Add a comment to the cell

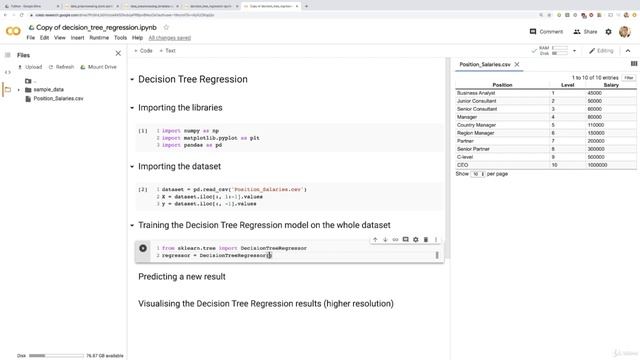tap(406, 240)
